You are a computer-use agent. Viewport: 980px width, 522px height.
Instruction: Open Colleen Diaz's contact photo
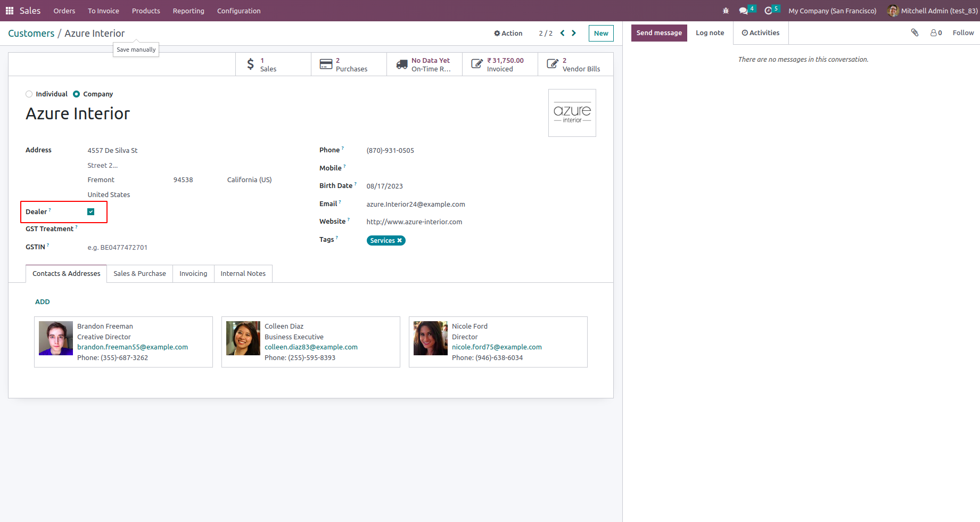(x=243, y=338)
